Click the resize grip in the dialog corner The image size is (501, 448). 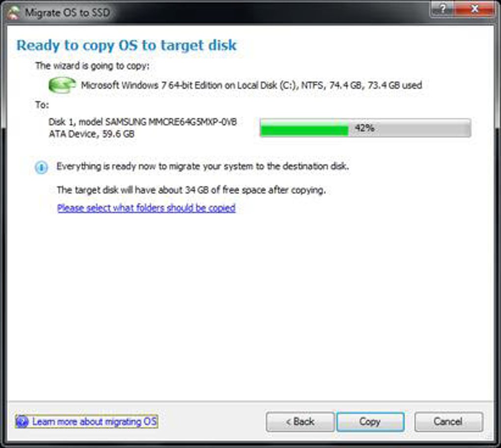pos(489,436)
